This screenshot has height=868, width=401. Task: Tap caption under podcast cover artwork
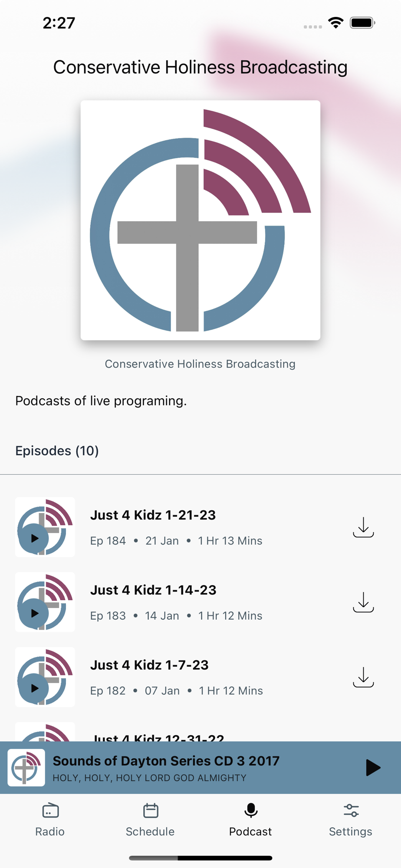pyautogui.click(x=200, y=364)
